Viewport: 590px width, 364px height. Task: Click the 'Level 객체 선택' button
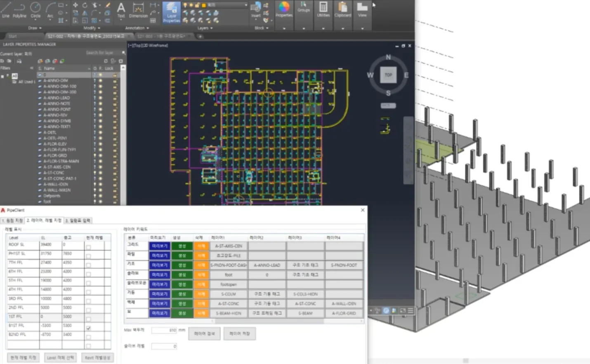pyautogui.click(x=60, y=357)
